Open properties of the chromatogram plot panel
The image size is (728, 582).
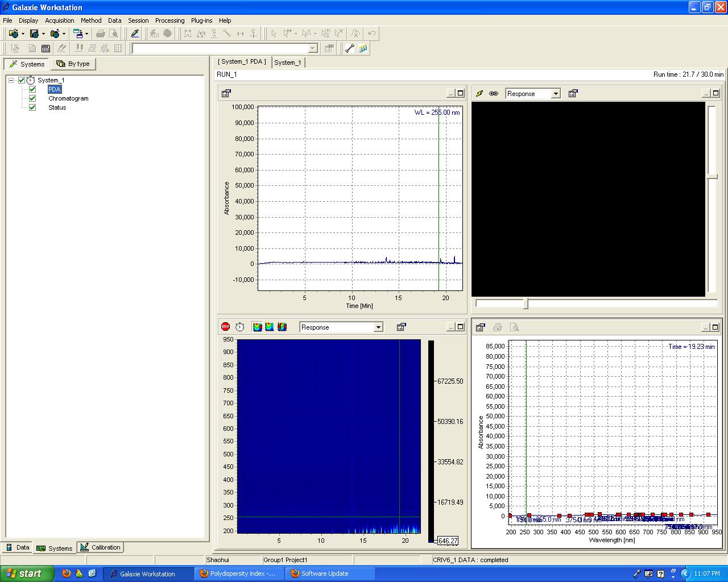(226, 94)
